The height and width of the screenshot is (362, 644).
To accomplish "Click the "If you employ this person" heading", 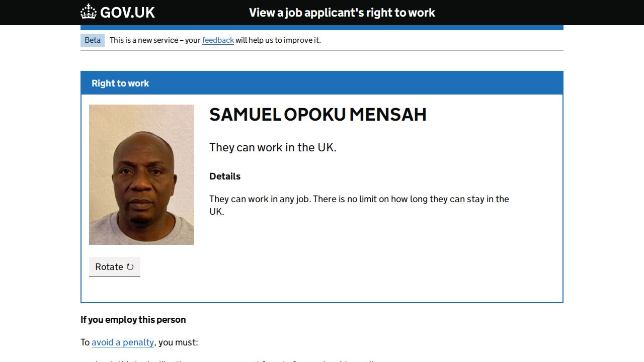I will (133, 320).
